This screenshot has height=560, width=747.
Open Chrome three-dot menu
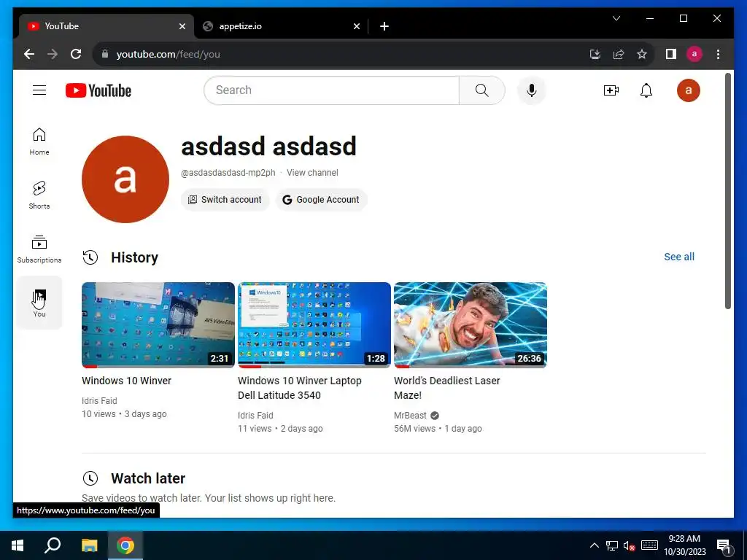[x=718, y=54]
